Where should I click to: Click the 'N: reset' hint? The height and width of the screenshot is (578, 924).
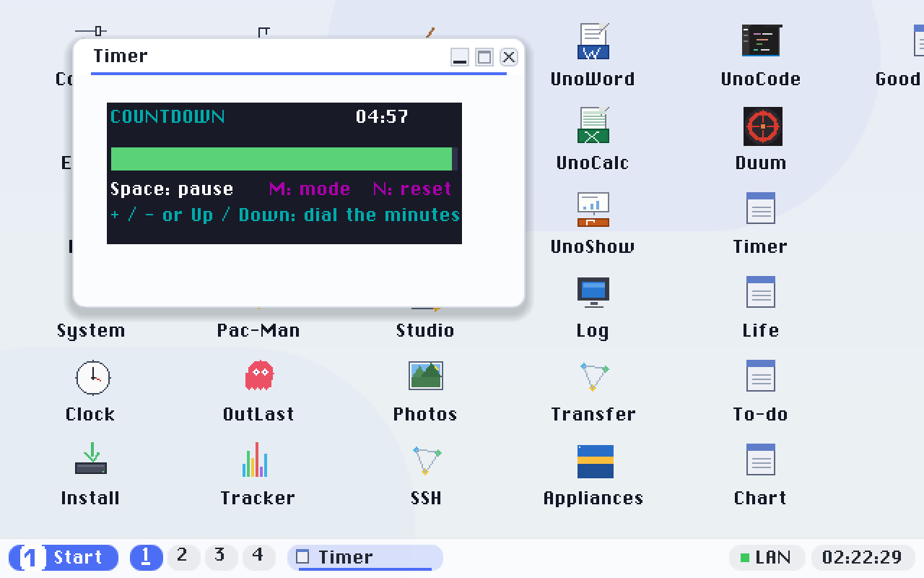[x=412, y=189]
